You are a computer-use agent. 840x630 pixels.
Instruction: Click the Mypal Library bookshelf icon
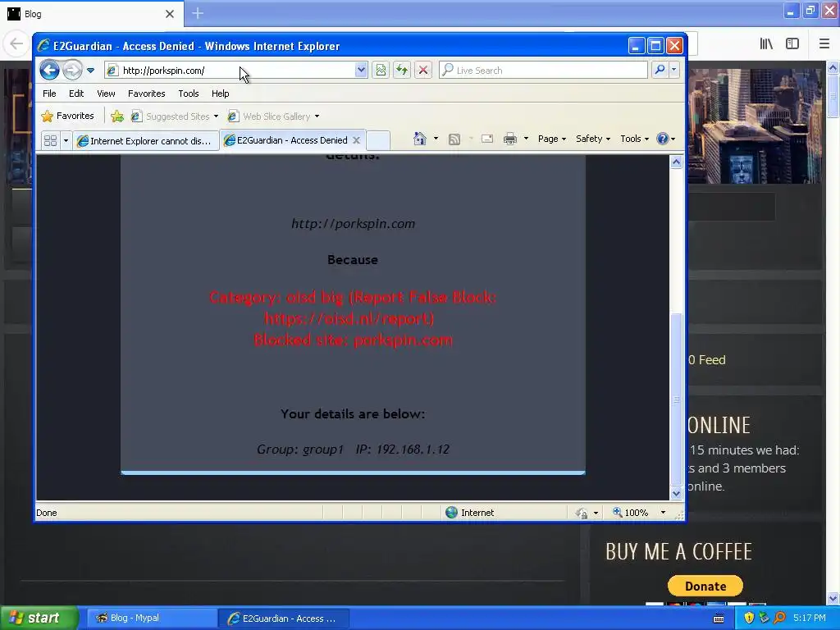click(766, 43)
